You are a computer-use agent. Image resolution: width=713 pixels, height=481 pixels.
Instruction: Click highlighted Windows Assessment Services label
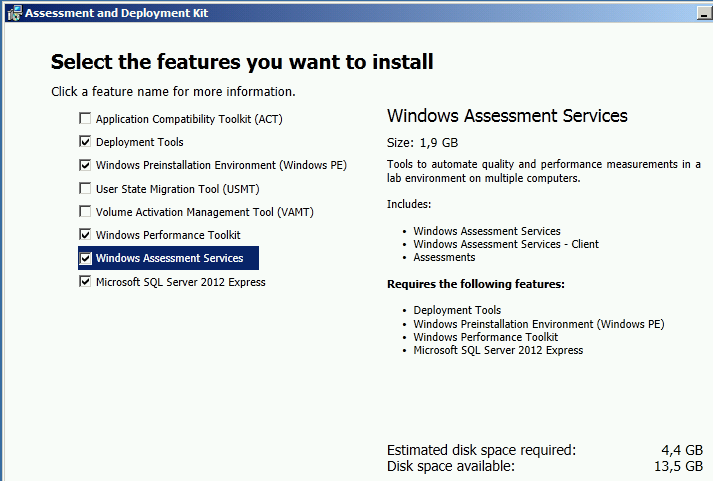coord(170,258)
